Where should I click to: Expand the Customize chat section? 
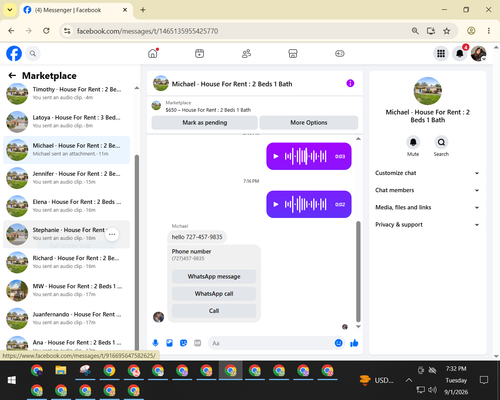[428, 173]
